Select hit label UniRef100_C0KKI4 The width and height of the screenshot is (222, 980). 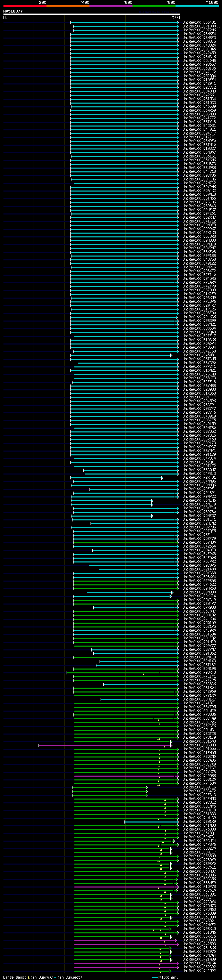[199, 596]
